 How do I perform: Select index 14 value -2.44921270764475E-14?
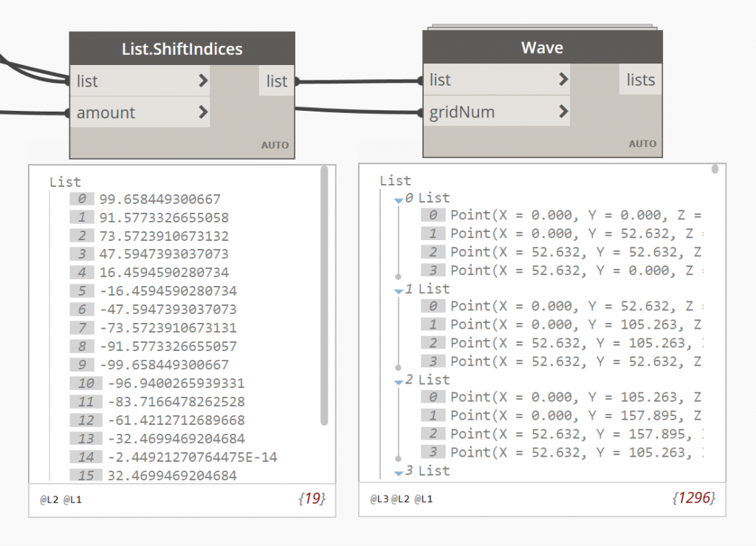tap(192, 457)
